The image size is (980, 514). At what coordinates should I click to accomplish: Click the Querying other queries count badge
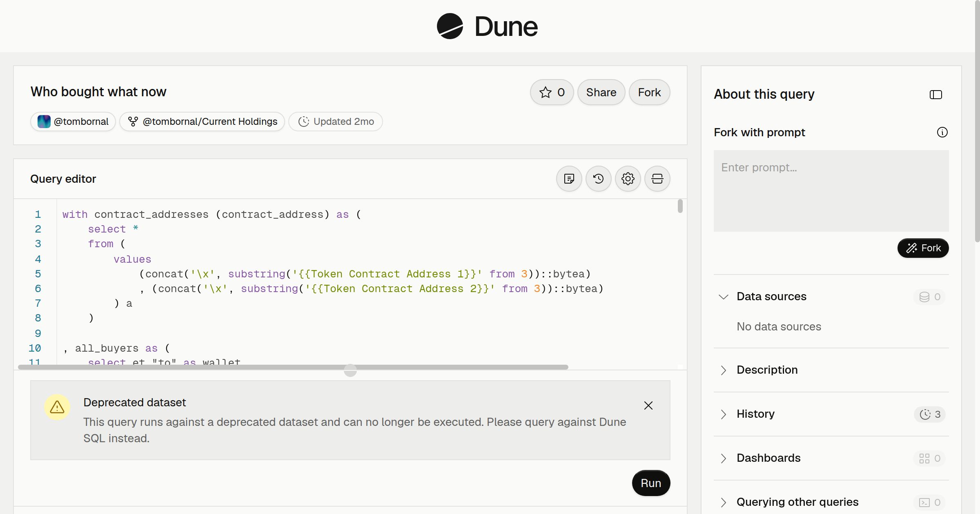click(x=929, y=502)
